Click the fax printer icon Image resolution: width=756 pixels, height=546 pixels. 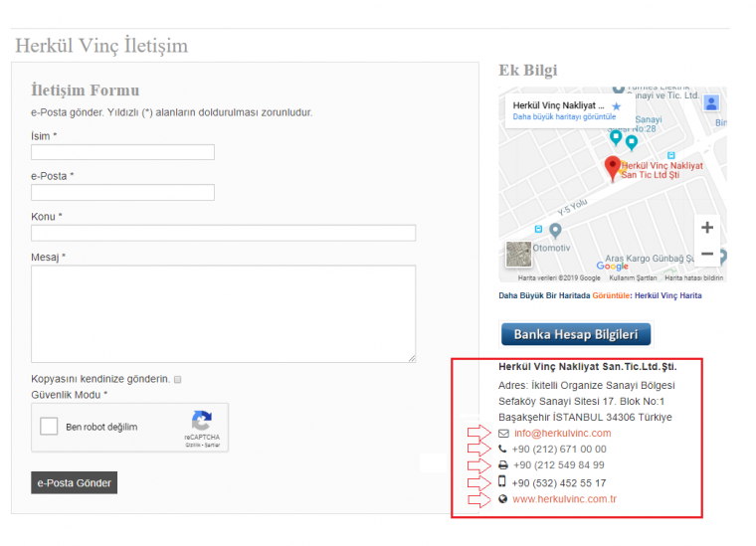point(503,465)
